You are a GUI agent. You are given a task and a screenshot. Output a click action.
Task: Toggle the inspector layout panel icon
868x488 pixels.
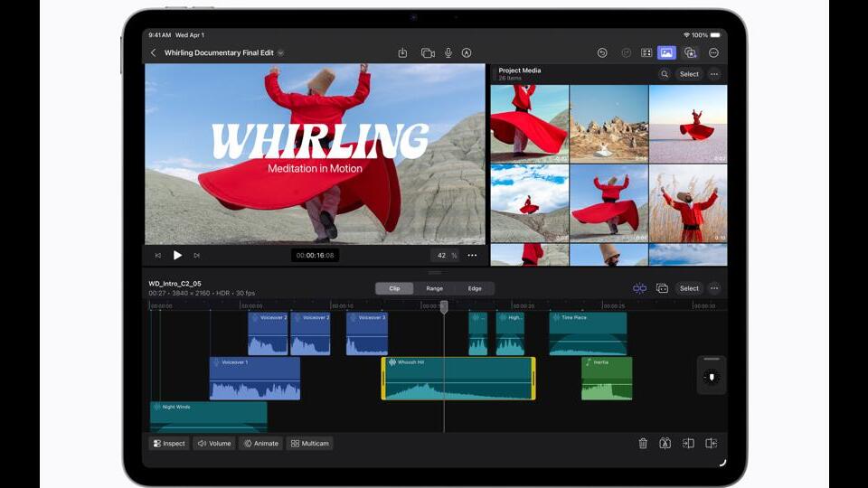coord(646,52)
